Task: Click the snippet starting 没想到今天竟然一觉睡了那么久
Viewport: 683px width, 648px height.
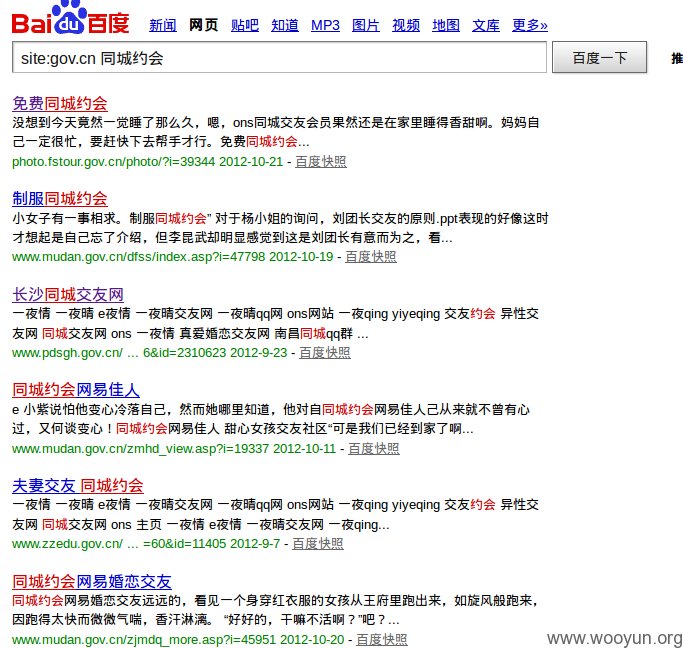Action: pyautogui.click(x=276, y=132)
